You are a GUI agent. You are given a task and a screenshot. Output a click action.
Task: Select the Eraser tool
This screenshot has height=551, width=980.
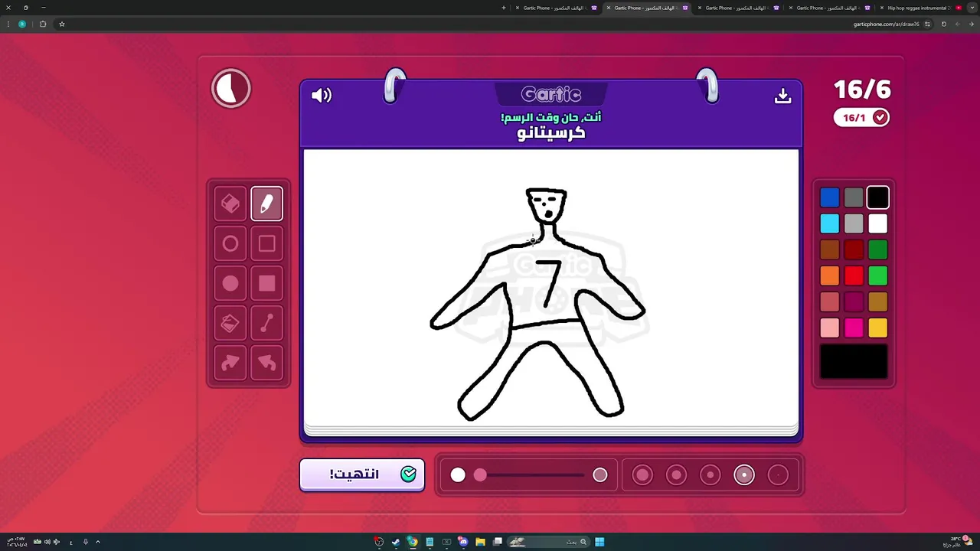(x=230, y=204)
